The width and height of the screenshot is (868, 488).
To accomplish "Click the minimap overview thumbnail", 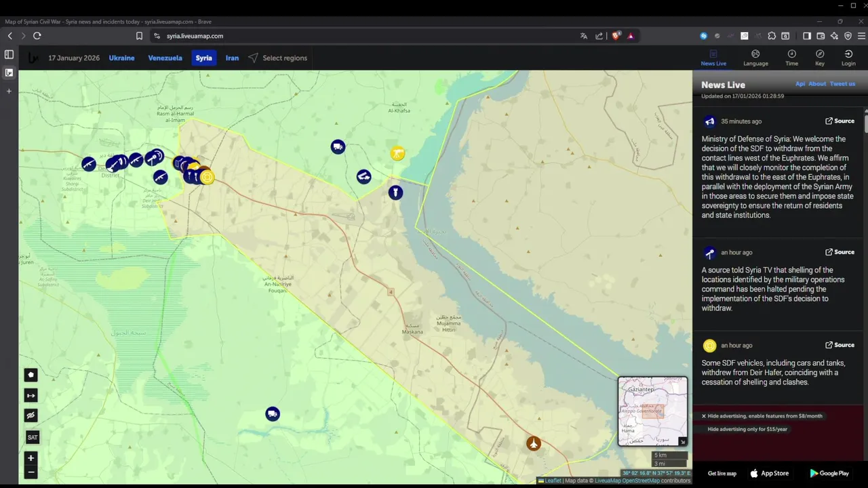I will [x=652, y=411].
